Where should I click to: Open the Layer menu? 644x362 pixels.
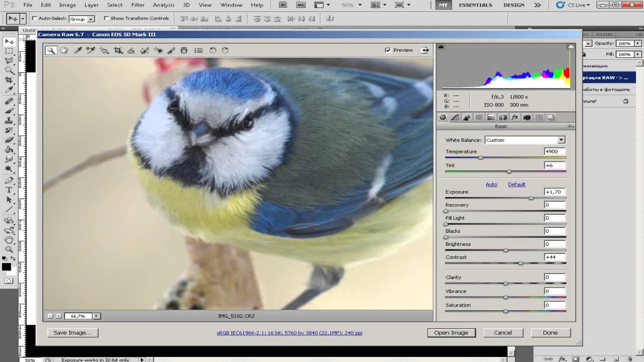(x=91, y=5)
